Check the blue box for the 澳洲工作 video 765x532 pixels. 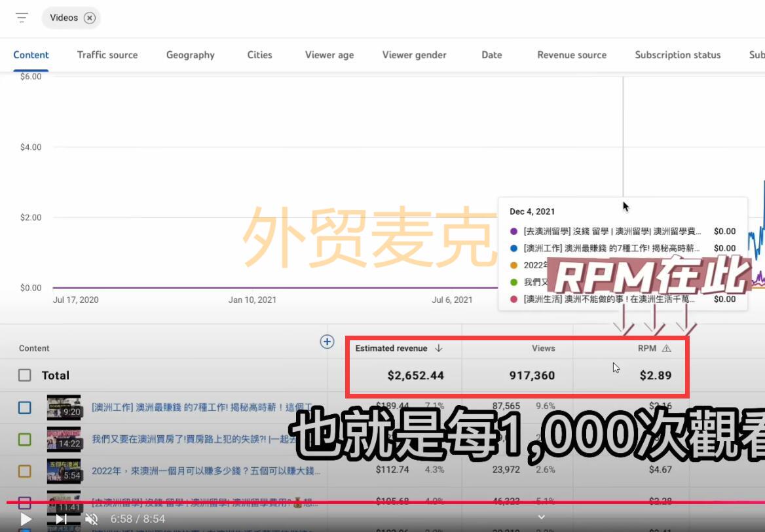24,408
